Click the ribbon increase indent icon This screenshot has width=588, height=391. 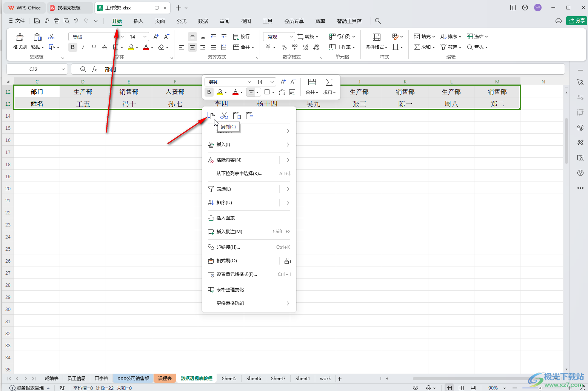coord(224,37)
